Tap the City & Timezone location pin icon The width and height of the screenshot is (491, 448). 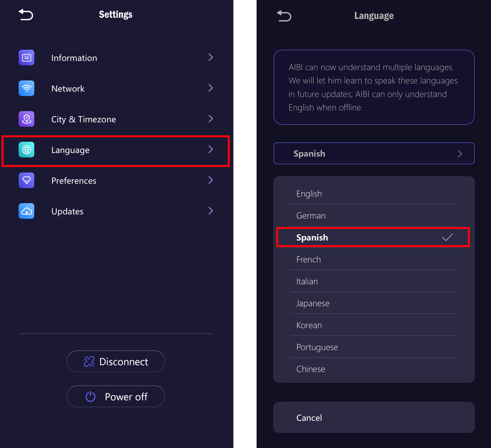26,119
